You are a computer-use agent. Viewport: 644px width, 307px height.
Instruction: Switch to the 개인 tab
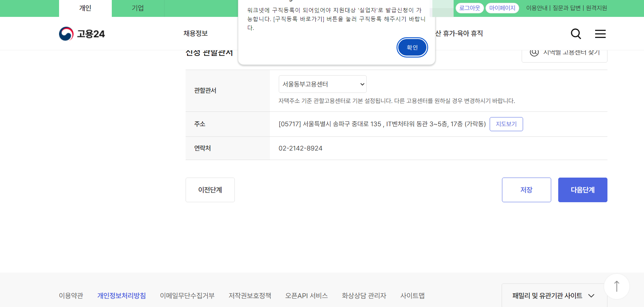(85, 8)
